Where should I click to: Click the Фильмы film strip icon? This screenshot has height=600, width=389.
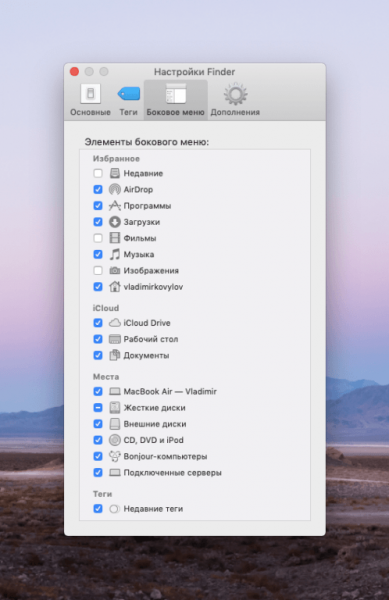115,238
